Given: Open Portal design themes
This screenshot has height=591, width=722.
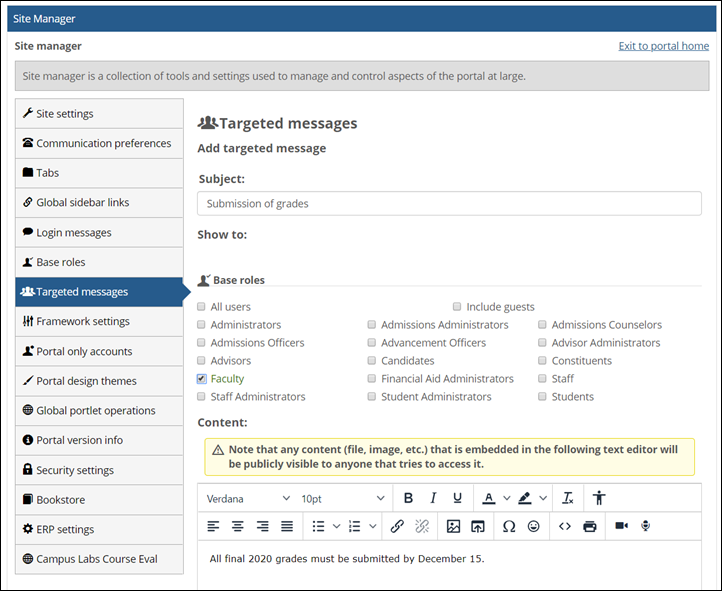Looking at the screenshot, I should coord(99,381).
